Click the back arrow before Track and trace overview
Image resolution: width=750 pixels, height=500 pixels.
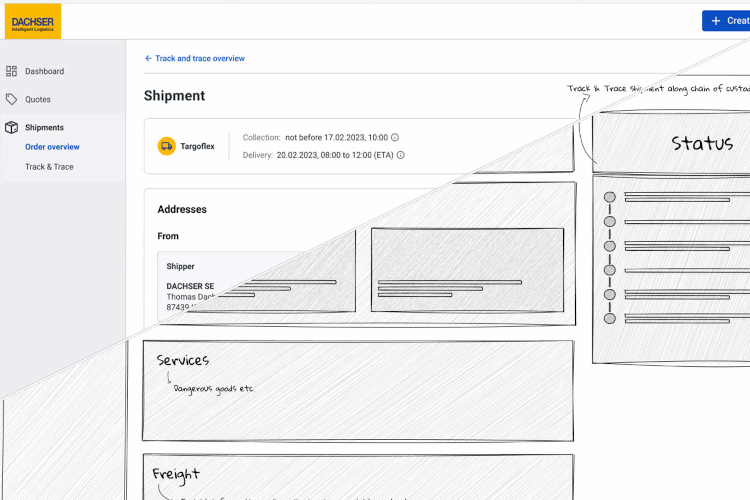point(149,58)
